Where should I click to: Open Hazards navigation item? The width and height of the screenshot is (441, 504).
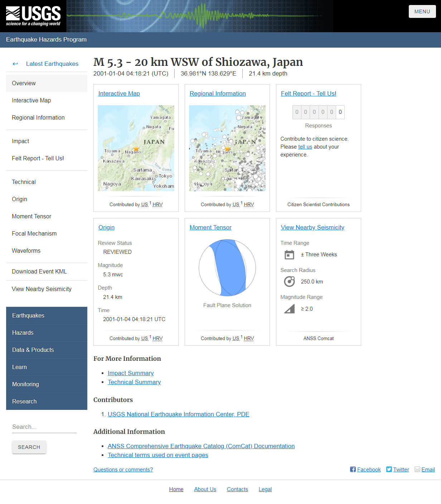pyautogui.click(x=47, y=333)
